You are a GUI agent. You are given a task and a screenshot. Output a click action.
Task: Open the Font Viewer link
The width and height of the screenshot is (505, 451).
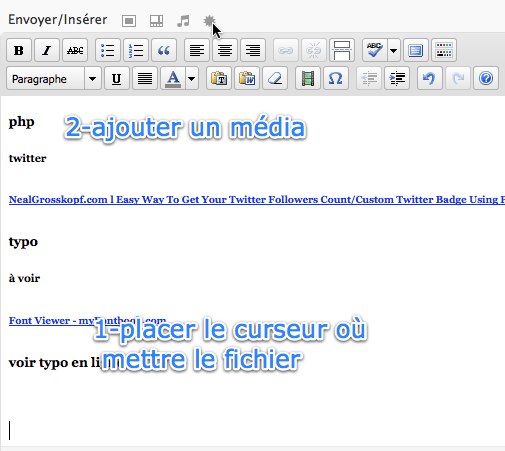[87, 320]
